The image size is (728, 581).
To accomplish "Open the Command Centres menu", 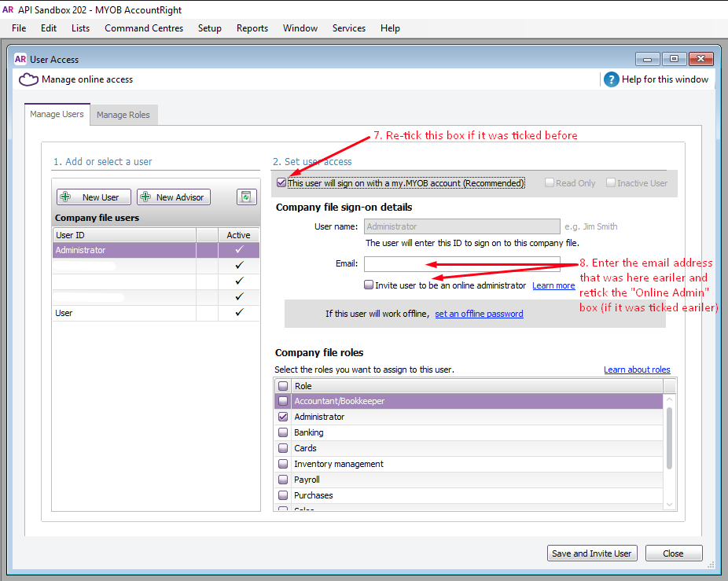I will (x=144, y=28).
